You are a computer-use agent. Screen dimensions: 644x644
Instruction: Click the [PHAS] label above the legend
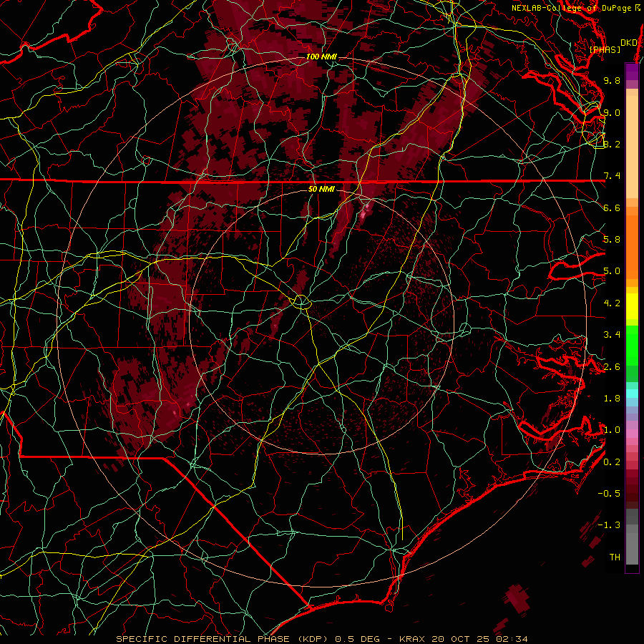[x=605, y=49]
